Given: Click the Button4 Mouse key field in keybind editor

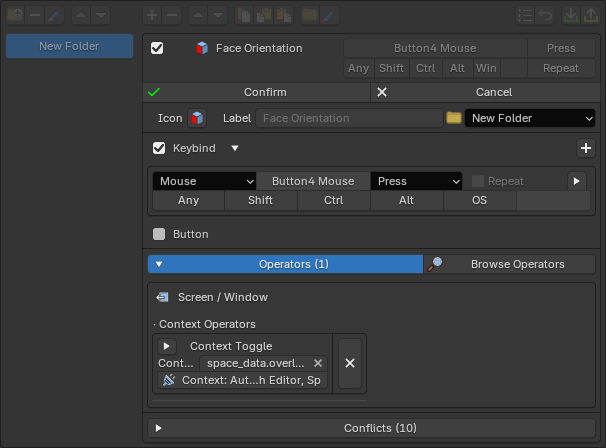Looking at the screenshot, I should point(313,181).
